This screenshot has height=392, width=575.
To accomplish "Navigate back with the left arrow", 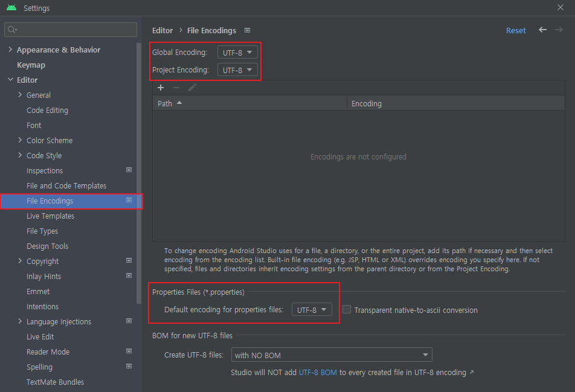I will point(543,30).
